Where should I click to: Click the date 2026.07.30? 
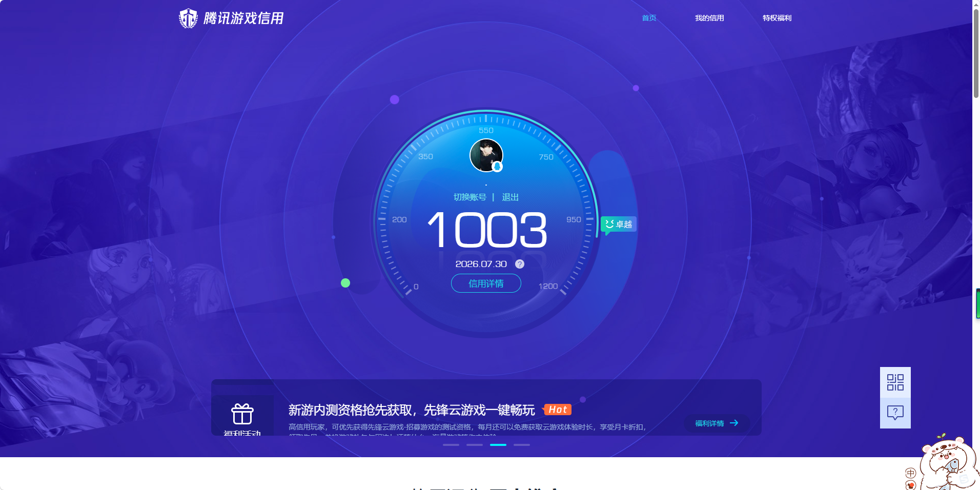(x=481, y=264)
